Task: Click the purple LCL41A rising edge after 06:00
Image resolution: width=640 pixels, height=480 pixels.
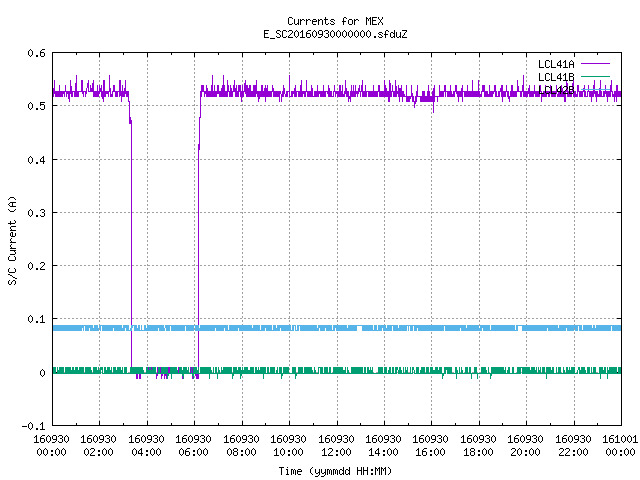Action: click(199, 245)
